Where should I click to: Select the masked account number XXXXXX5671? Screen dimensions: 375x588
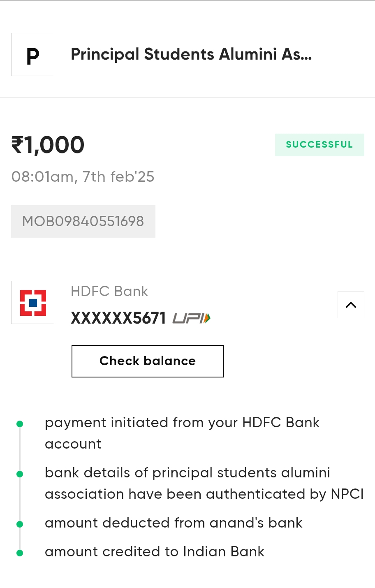point(118,318)
